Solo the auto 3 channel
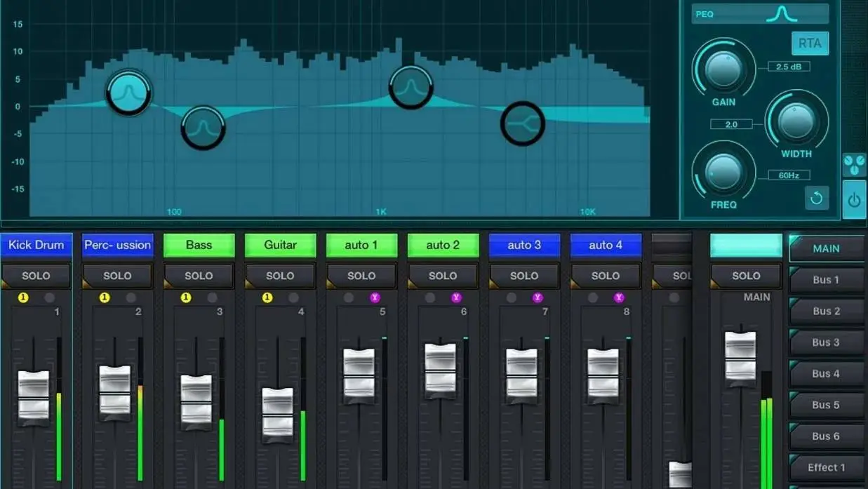 [x=524, y=276]
